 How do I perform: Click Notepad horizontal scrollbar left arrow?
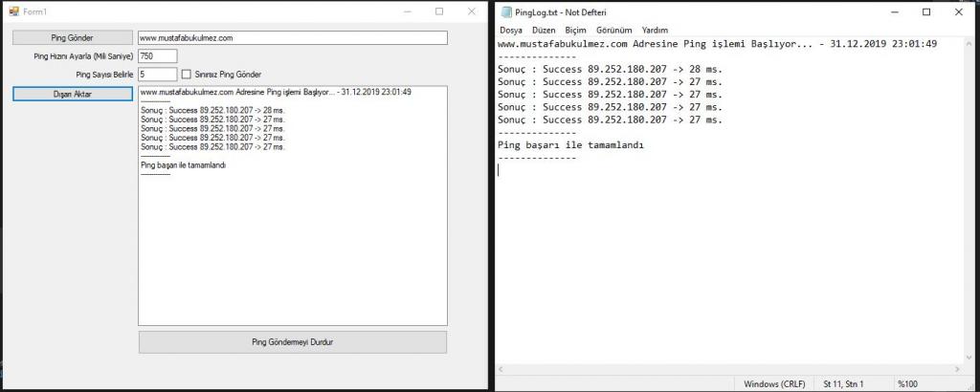click(x=501, y=369)
